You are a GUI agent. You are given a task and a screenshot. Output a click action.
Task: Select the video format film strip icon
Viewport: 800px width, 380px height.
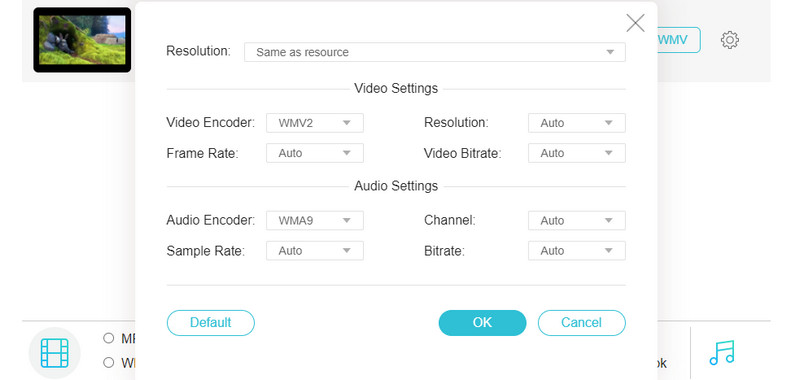[55, 353]
